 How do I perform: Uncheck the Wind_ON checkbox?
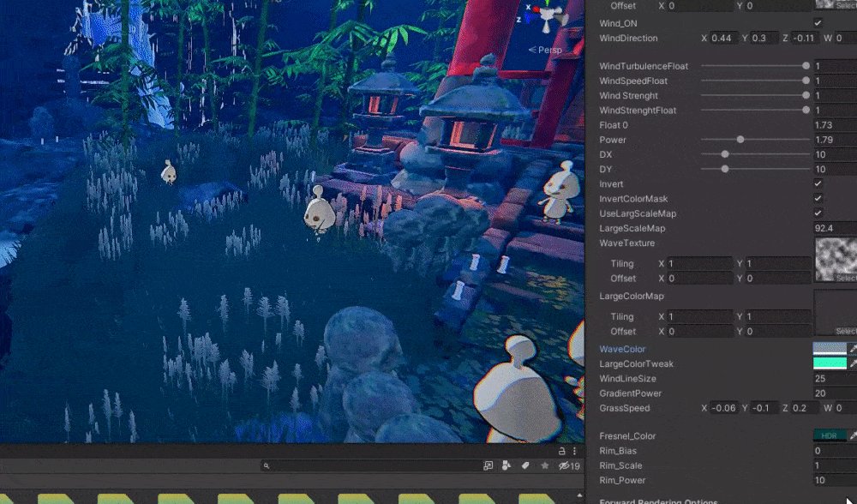(818, 23)
